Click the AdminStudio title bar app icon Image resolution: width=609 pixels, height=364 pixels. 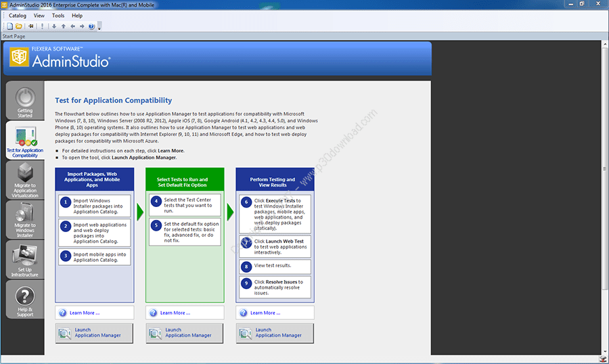(x=4, y=5)
